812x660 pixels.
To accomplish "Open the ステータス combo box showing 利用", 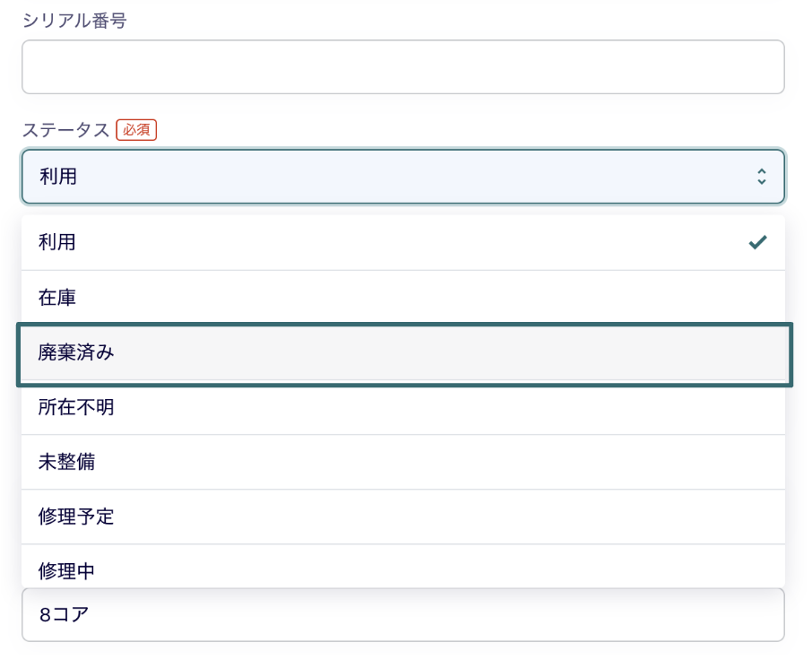I will coord(403,176).
